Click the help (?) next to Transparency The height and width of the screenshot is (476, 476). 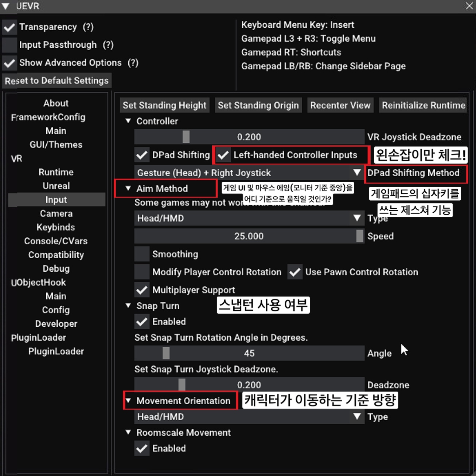tap(88, 27)
